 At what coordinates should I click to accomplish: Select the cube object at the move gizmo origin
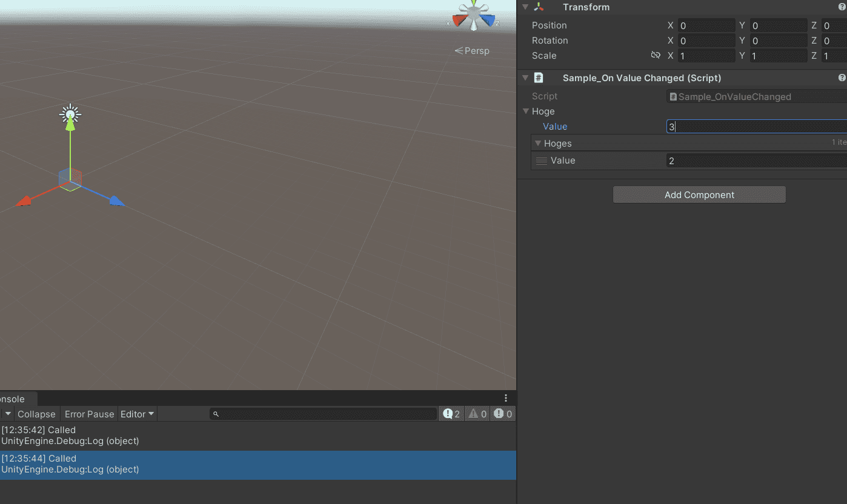click(x=70, y=180)
